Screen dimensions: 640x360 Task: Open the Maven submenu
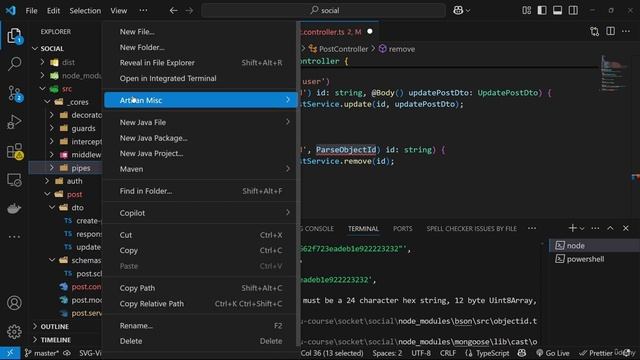pos(200,169)
